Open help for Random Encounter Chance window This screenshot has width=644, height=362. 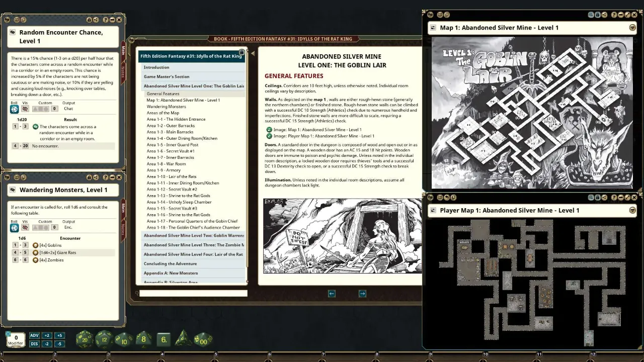106,20
